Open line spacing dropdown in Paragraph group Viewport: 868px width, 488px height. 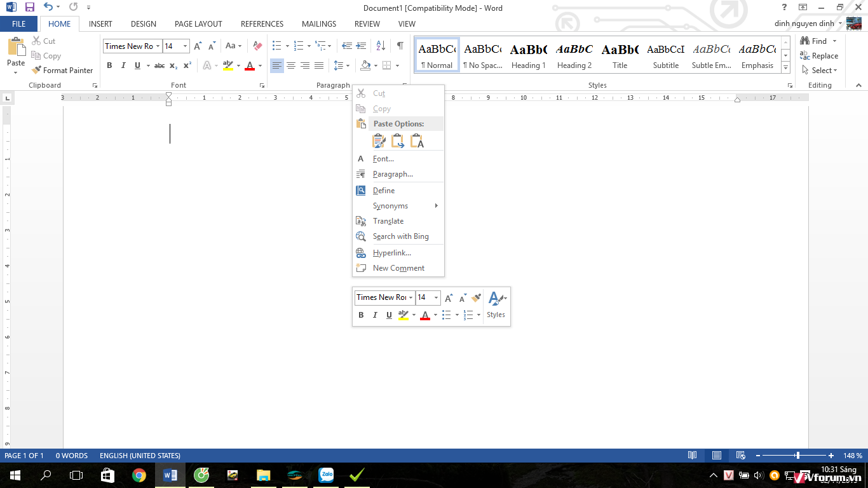click(x=348, y=65)
